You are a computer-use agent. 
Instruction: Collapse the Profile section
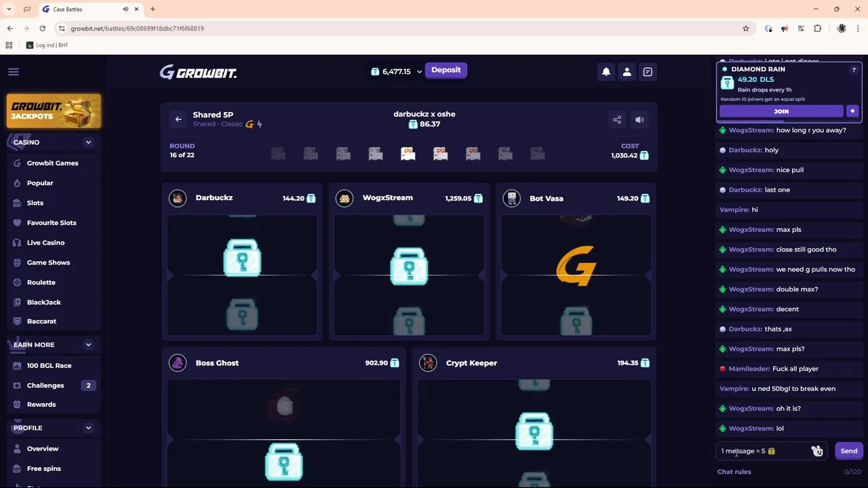point(88,428)
